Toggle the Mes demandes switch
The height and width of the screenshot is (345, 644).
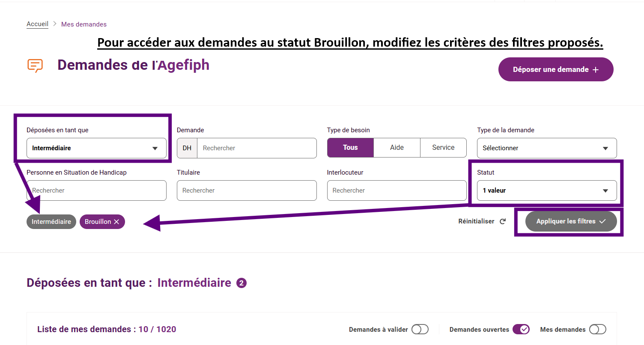click(597, 329)
